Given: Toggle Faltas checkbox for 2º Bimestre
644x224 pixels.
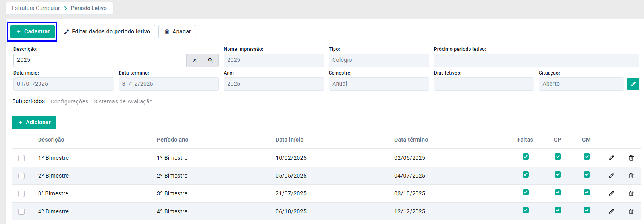Looking at the screenshot, I should pyautogui.click(x=526, y=174).
